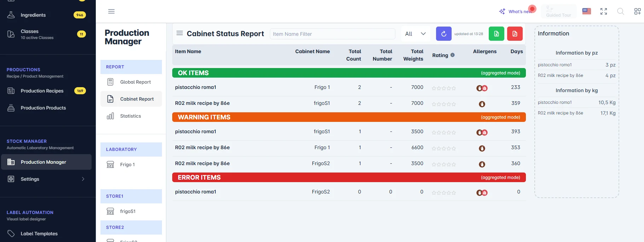Click the Production Manager building icon
Viewport: 644px width, 242px height.
[11, 162]
